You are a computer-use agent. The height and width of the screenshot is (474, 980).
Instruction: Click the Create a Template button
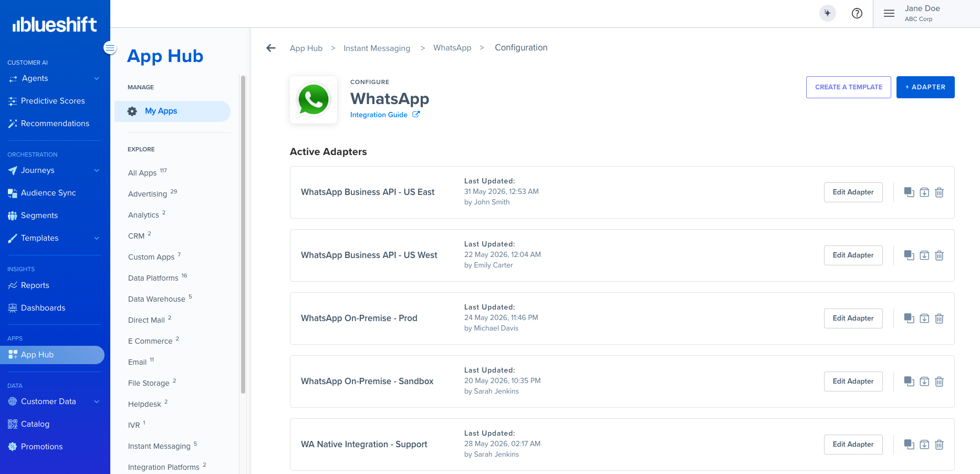click(849, 87)
